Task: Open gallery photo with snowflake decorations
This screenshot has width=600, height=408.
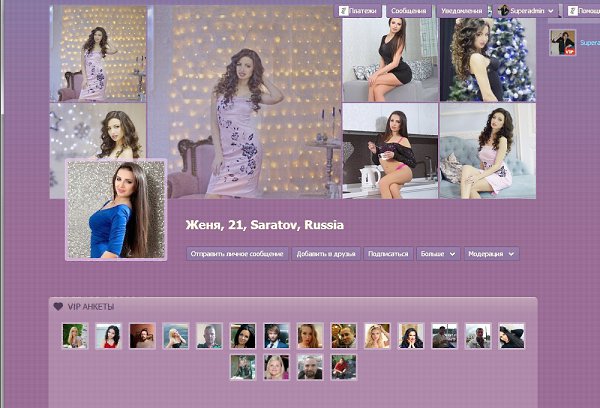Action: (x=98, y=130)
